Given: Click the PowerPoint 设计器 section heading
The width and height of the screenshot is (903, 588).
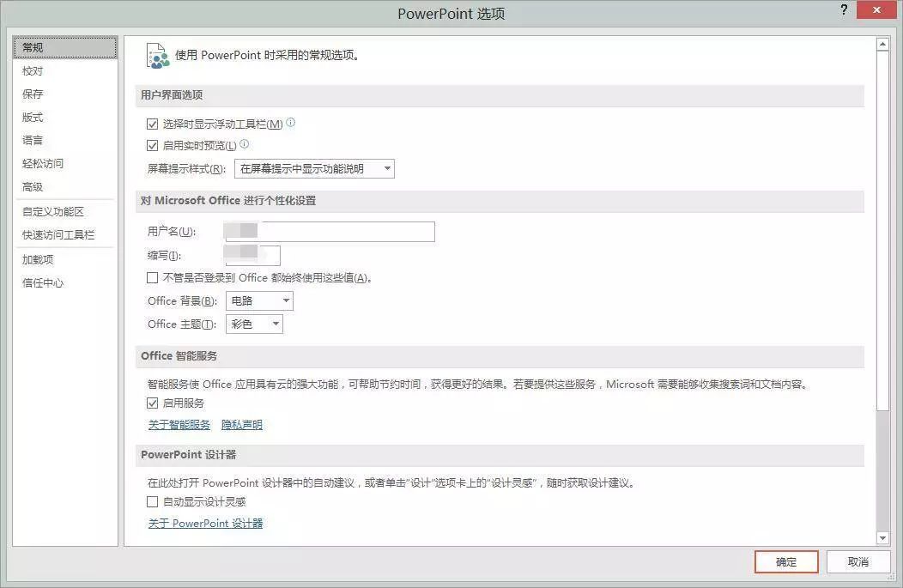Looking at the screenshot, I should pyautogui.click(x=188, y=454).
